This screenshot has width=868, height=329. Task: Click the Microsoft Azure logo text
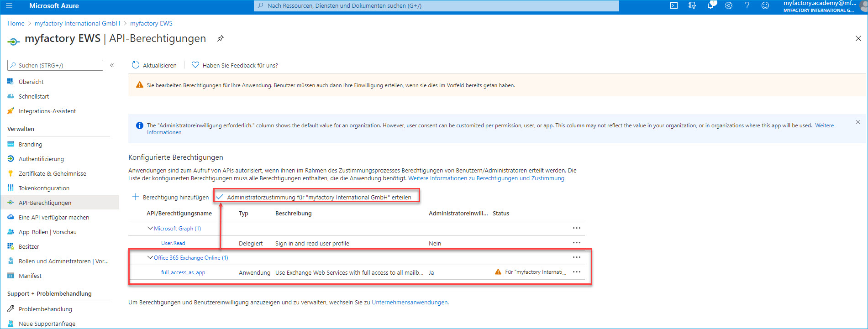coord(54,6)
